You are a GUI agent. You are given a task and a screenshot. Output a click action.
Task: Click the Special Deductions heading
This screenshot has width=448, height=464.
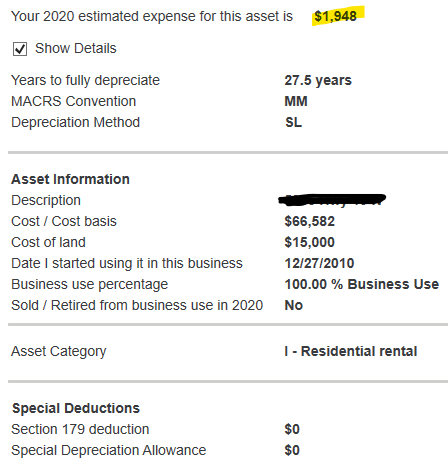click(x=76, y=408)
